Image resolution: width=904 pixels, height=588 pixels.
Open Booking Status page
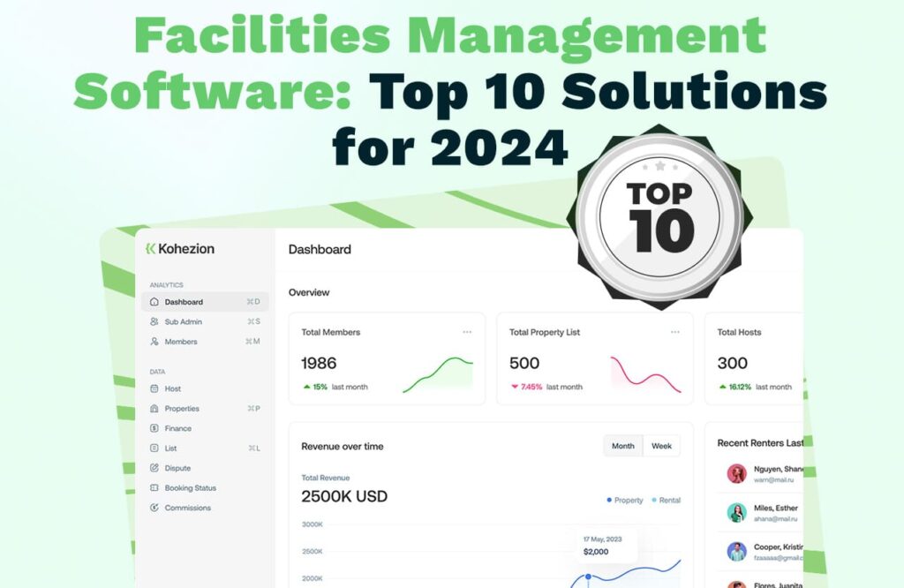point(205,487)
